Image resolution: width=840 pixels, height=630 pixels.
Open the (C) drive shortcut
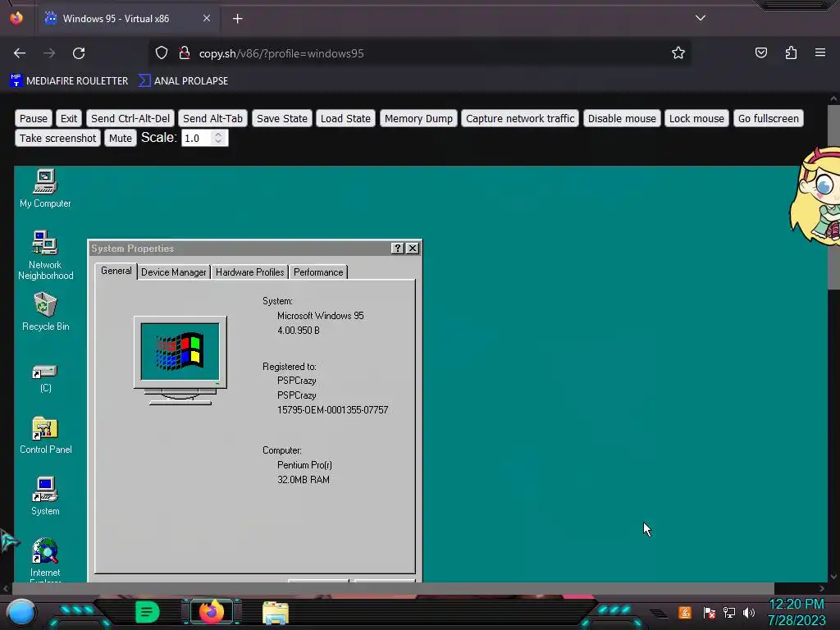coord(45,377)
